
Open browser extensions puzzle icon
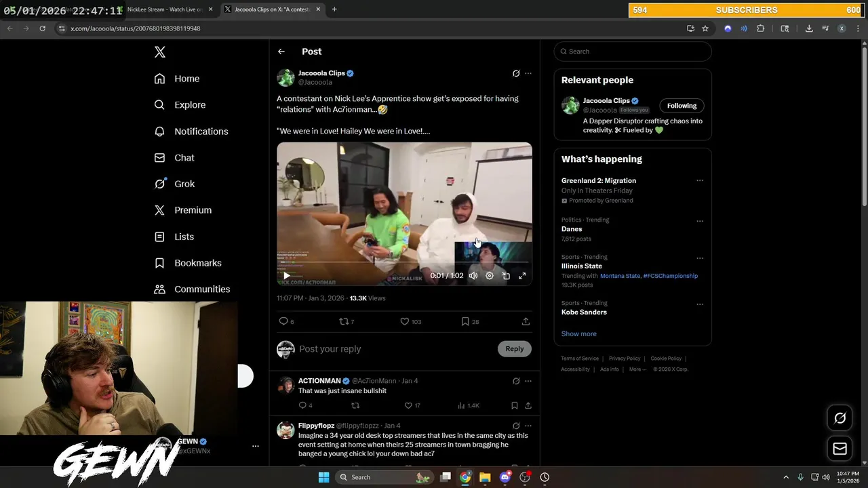click(760, 28)
